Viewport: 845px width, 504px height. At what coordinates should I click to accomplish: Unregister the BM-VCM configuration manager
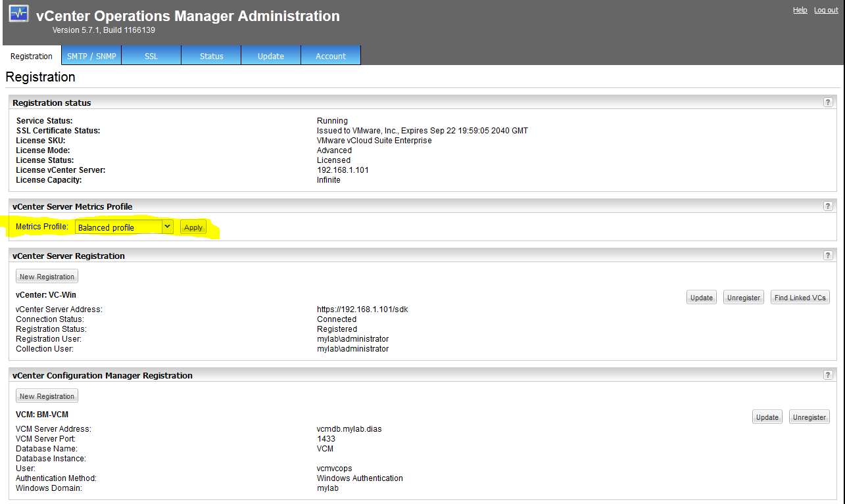click(x=809, y=417)
